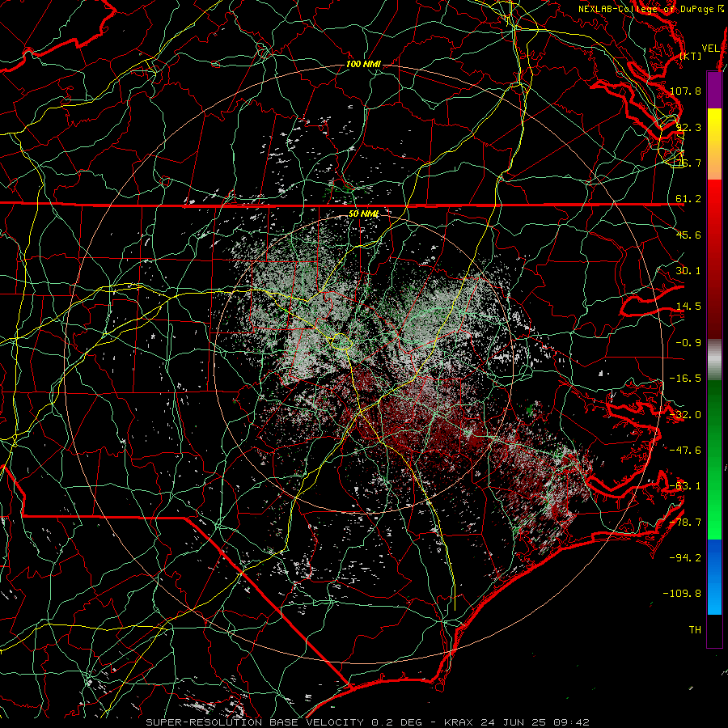Select the -78.7 velocity scale value
Viewport: 728px width, 728px height.
685,523
